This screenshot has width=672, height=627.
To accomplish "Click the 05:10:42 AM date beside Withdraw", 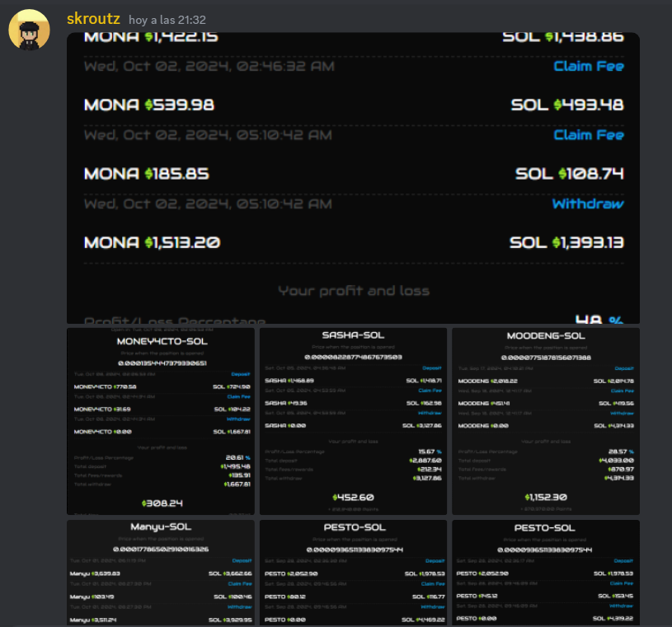I will pos(208,204).
